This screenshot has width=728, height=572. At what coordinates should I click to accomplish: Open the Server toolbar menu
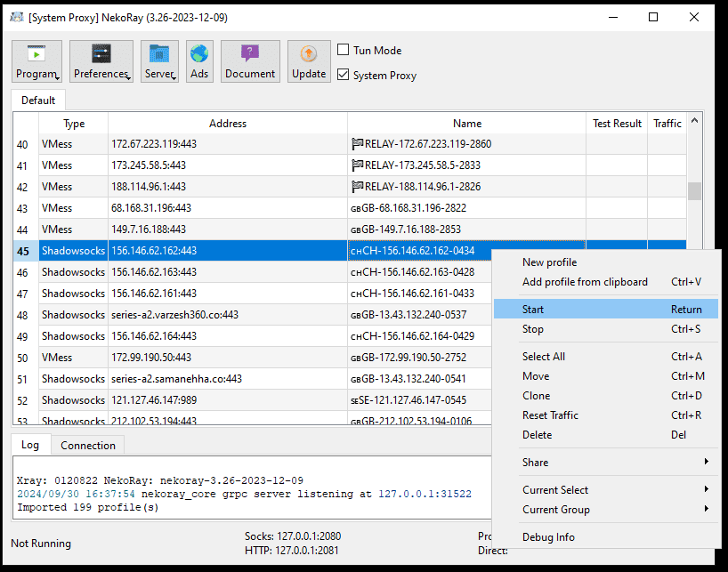click(x=159, y=61)
